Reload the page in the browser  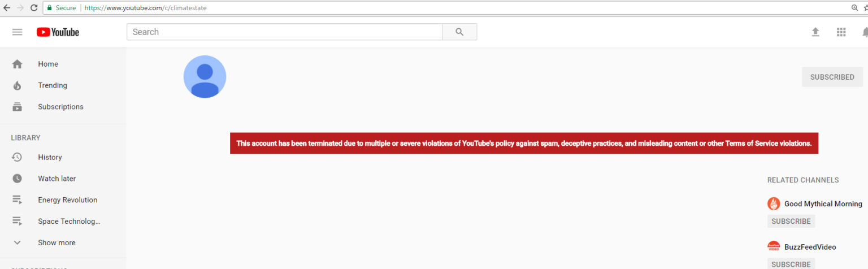tap(34, 8)
